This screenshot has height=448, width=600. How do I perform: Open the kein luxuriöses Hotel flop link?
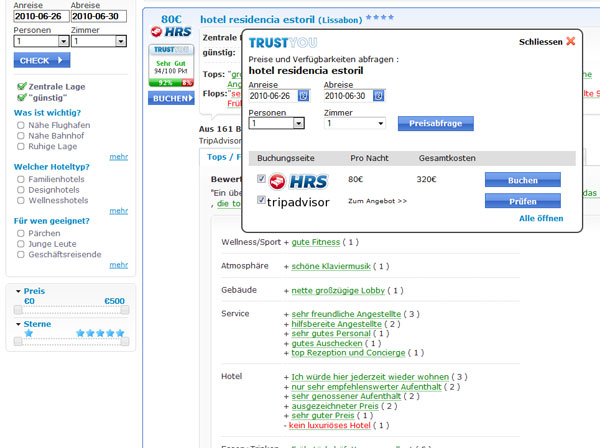329,425
